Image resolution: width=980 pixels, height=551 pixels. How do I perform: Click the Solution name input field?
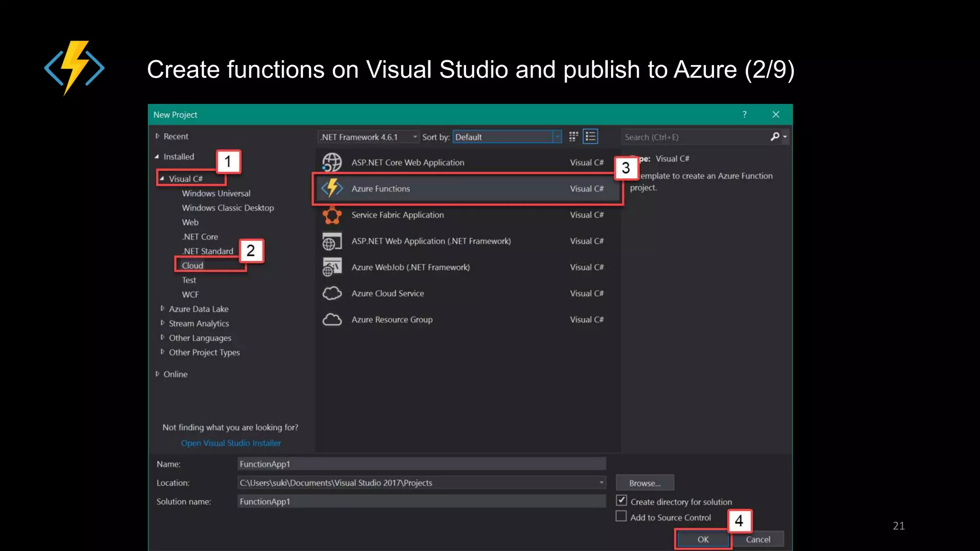click(422, 501)
